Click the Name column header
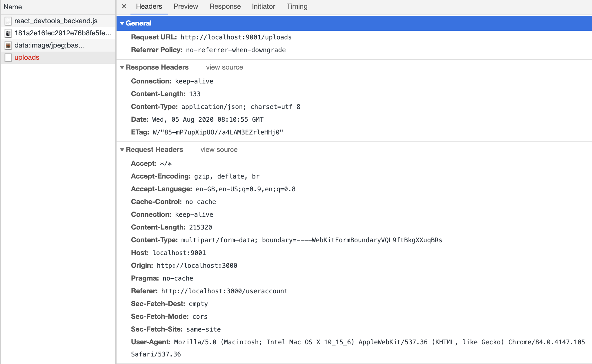 coord(13,7)
